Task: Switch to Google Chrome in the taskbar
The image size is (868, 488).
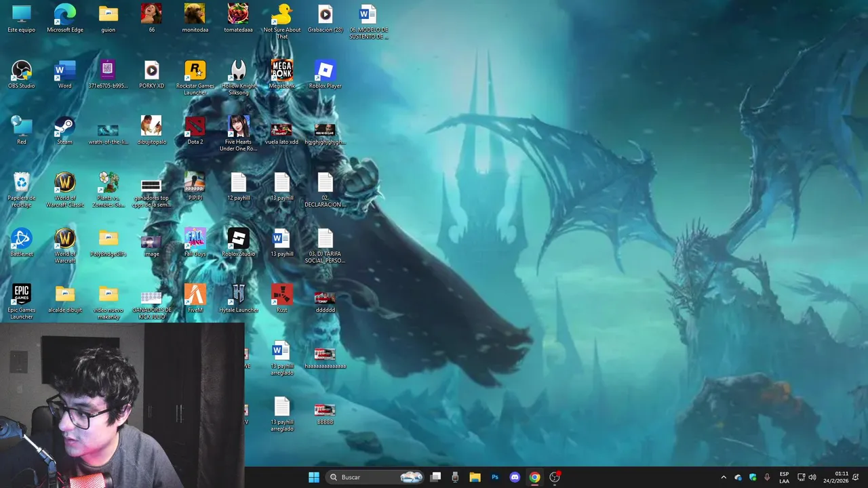Action: 535,477
